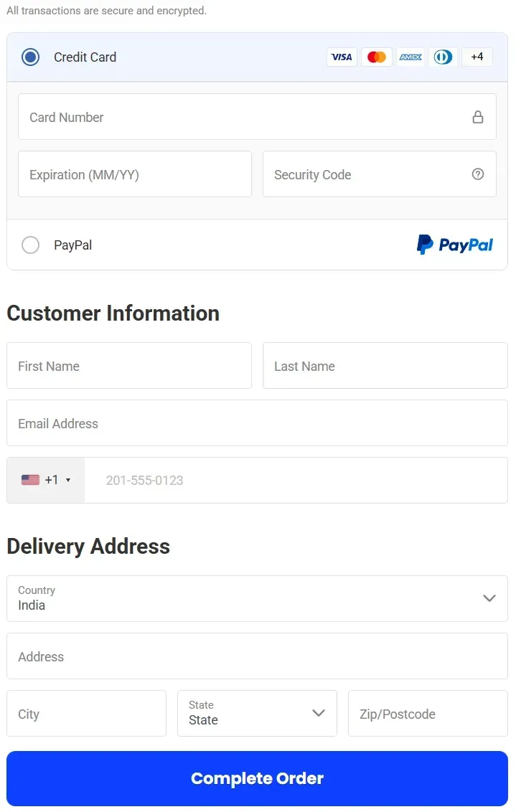Click the Customer Information heading

pyautogui.click(x=112, y=313)
